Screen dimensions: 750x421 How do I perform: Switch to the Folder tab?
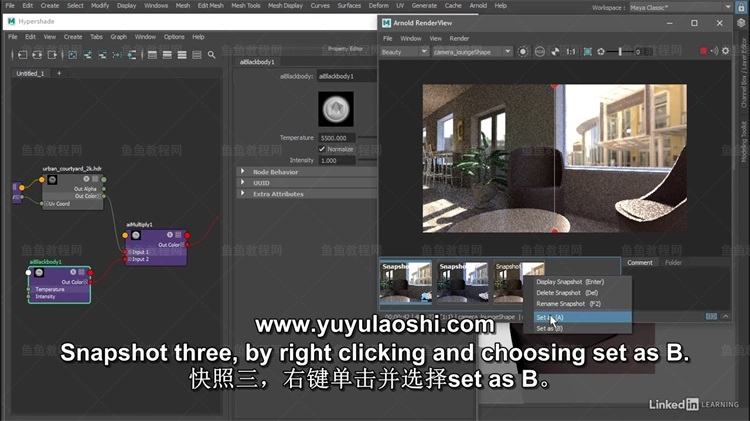(673, 263)
